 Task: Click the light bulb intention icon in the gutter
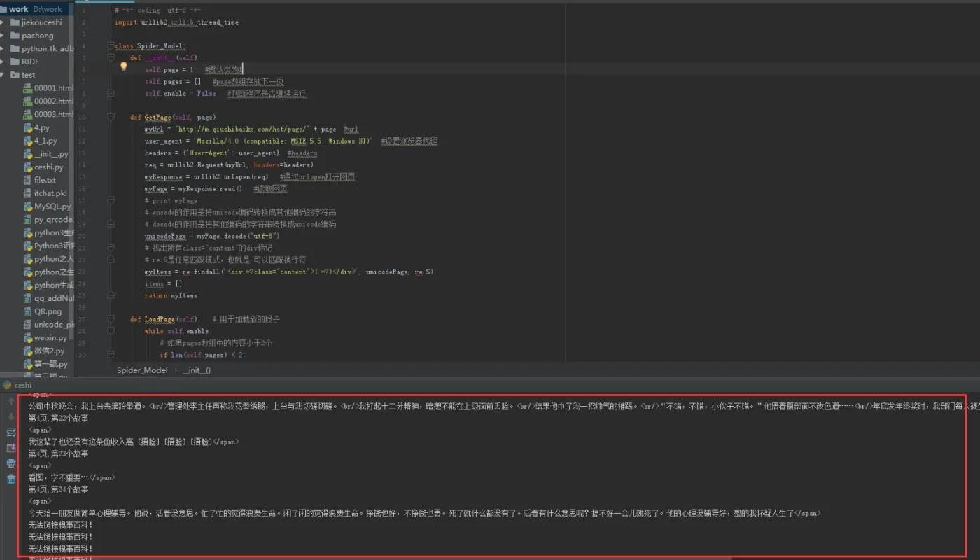pos(124,67)
